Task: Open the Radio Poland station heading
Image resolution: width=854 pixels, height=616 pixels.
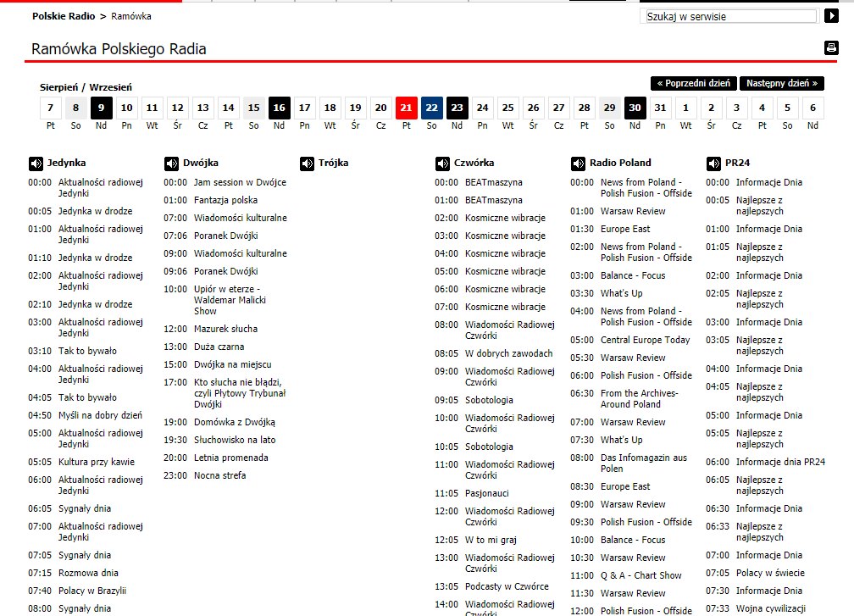Action: [620, 163]
